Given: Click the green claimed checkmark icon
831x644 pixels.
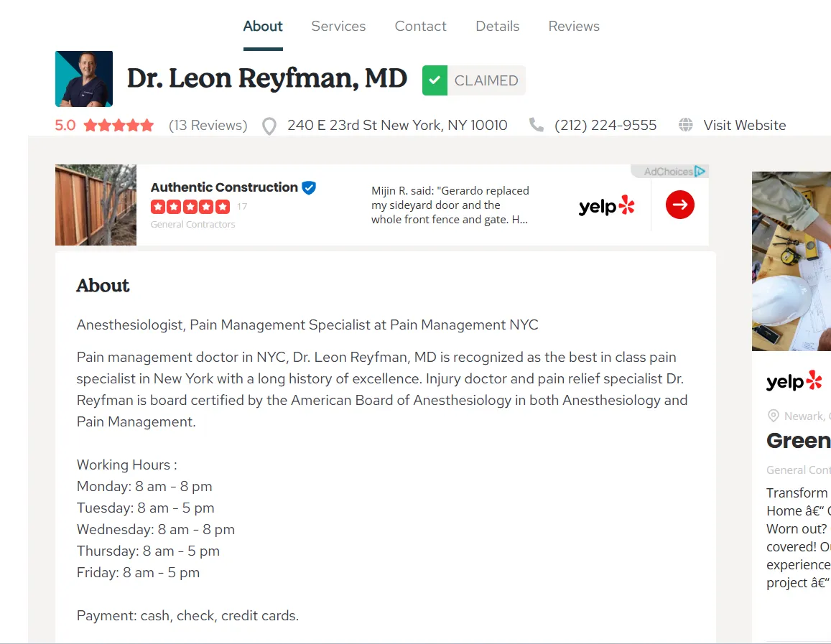Looking at the screenshot, I should click(x=435, y=80).
